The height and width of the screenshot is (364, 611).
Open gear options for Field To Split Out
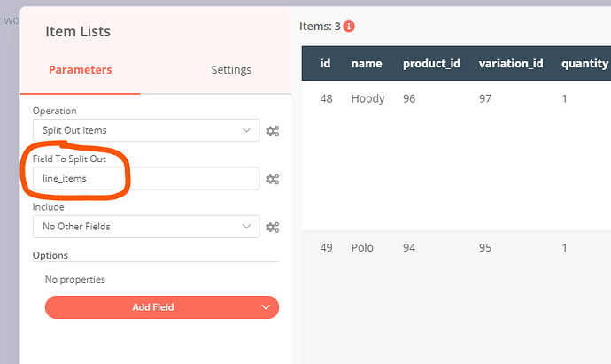272,179
